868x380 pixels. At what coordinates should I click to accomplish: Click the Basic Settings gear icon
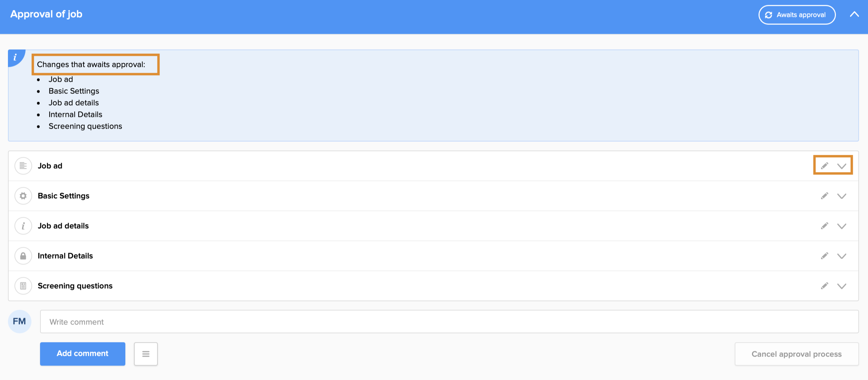tap(23, 196)
